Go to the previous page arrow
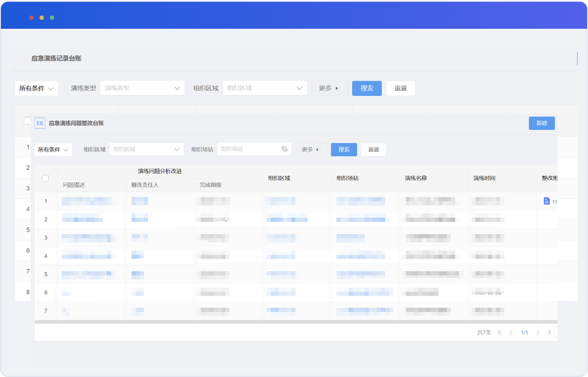The image size is (588, 377). coord(511,332)
